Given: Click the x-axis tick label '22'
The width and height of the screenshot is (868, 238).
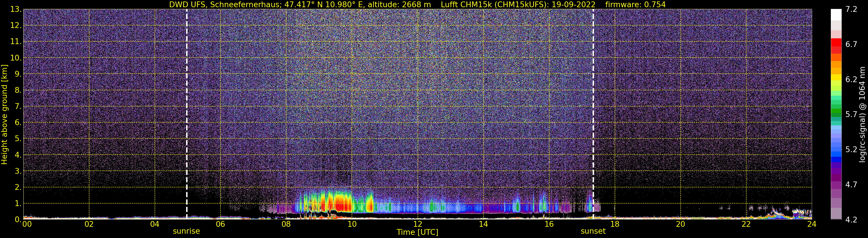Looking at the screenshot, I should tap(746, 224).
